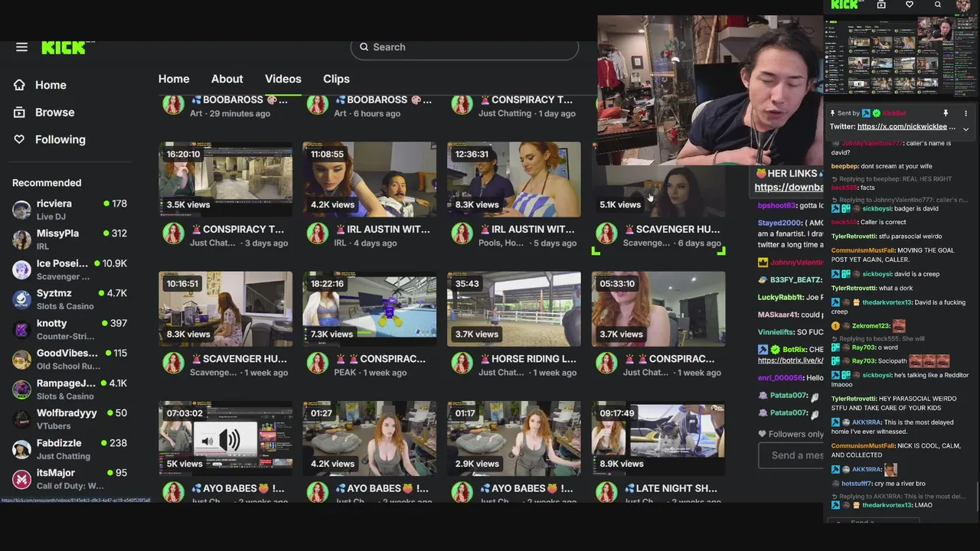Click the Home icon in sidebar
Image resolution: width=980 pixels, height=551 pixels.
pyautogui.click(x=19, y=85)
